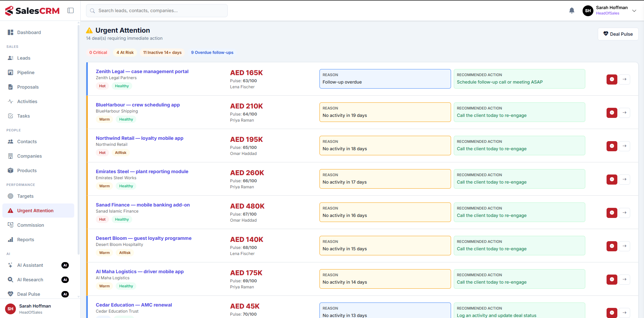The width and height of the screenshot is (644, 318).
Task: Open the notifications bell
Action: 572,10
